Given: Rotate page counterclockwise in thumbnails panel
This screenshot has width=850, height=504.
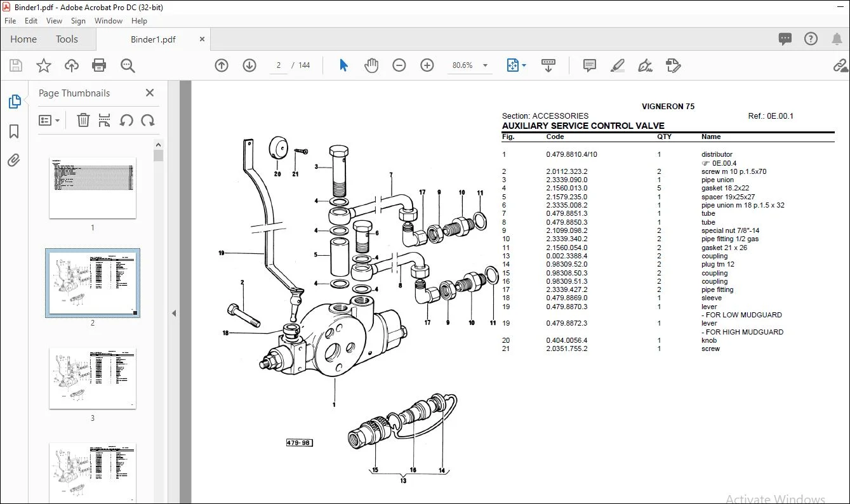Looking at the screenshot, I should [x=126, y=120].
